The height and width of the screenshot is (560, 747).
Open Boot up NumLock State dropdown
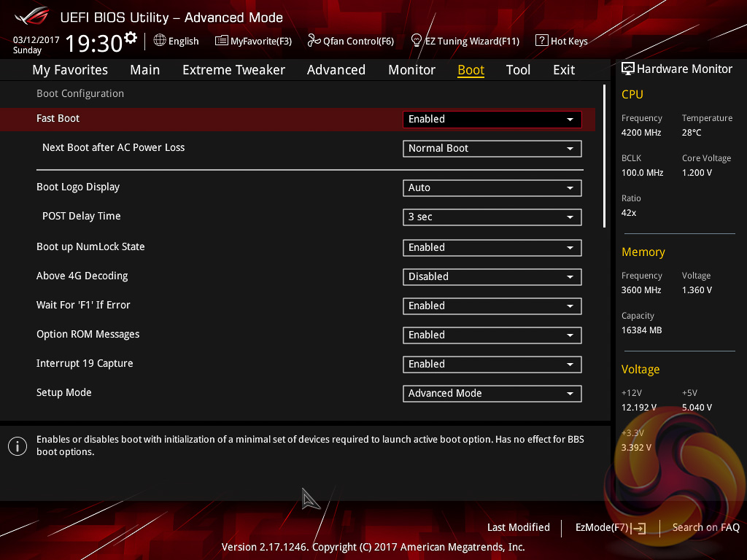coord(492,248)
